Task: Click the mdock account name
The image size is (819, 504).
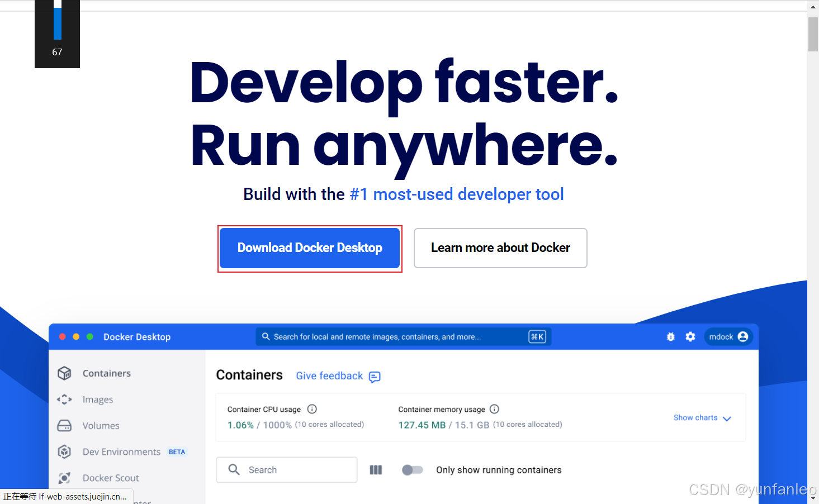Action: (x=721, y=337)
